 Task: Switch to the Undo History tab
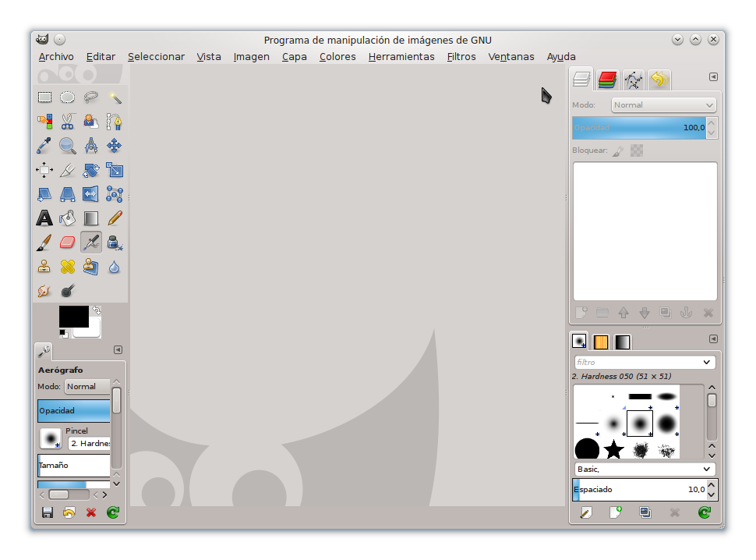[659, 80]
